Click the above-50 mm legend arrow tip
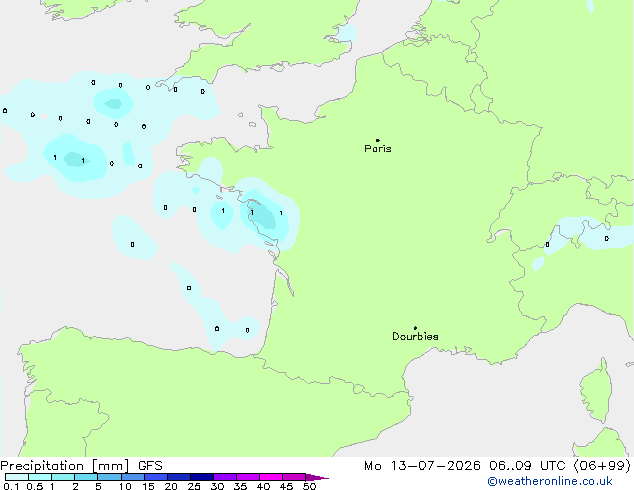Viewport: 634px width, 490px height. [317, 477]
